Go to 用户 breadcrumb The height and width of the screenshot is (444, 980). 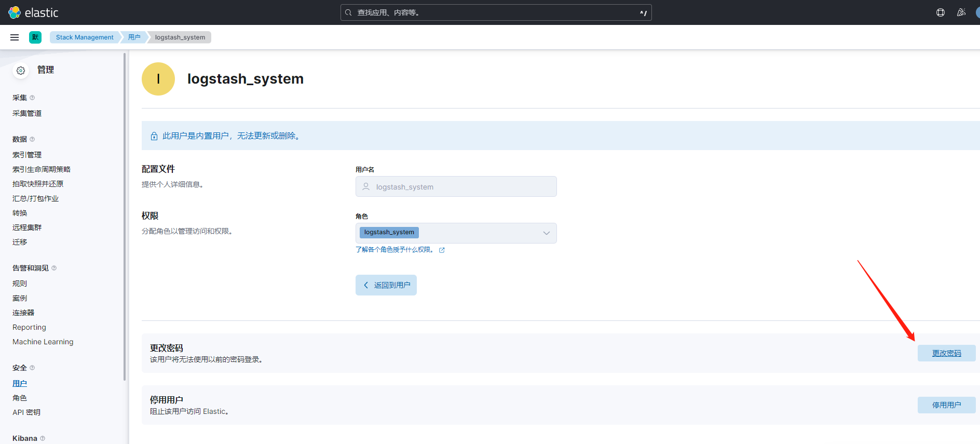[x=134, y=37]
